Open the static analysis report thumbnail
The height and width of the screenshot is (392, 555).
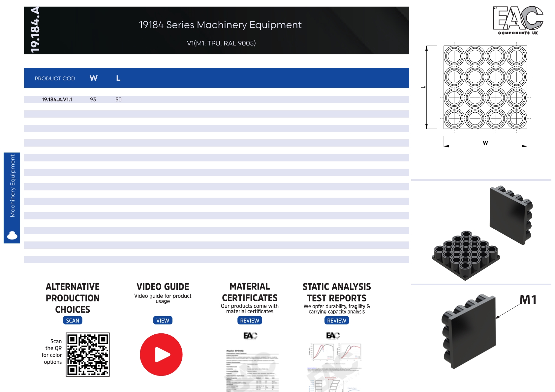pos(335,367)
